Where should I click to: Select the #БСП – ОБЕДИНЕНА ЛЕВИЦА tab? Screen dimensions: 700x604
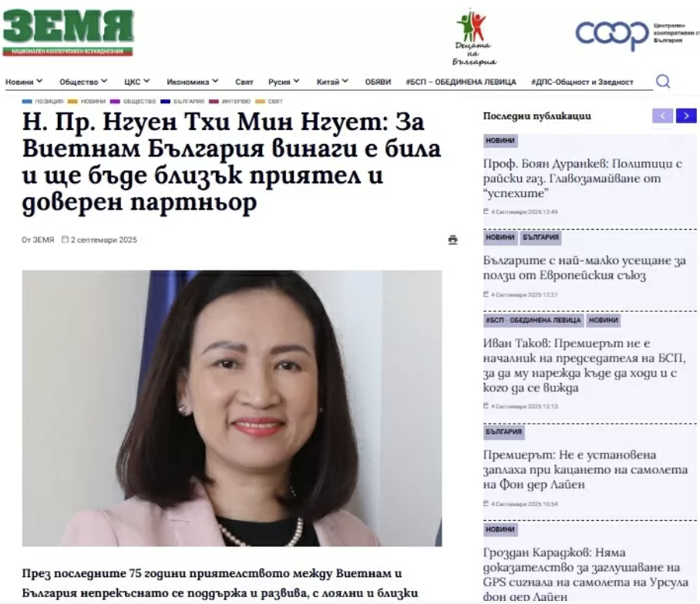pos(461,82)
